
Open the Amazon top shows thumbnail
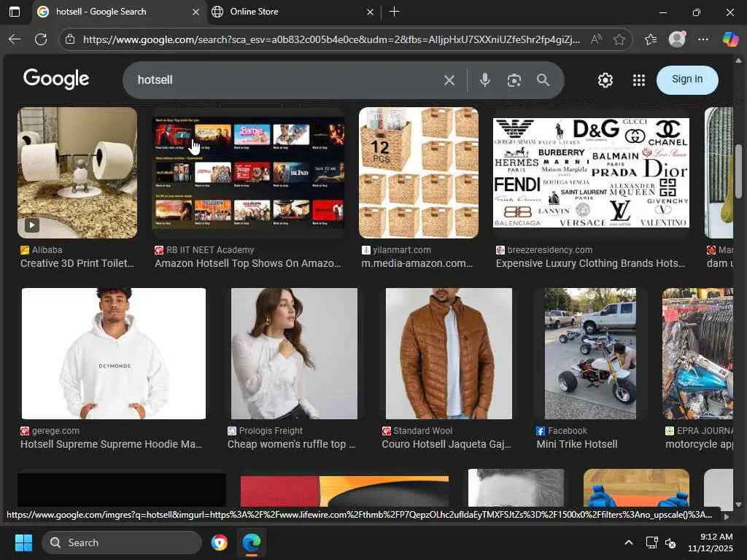[x=248, y=172]
